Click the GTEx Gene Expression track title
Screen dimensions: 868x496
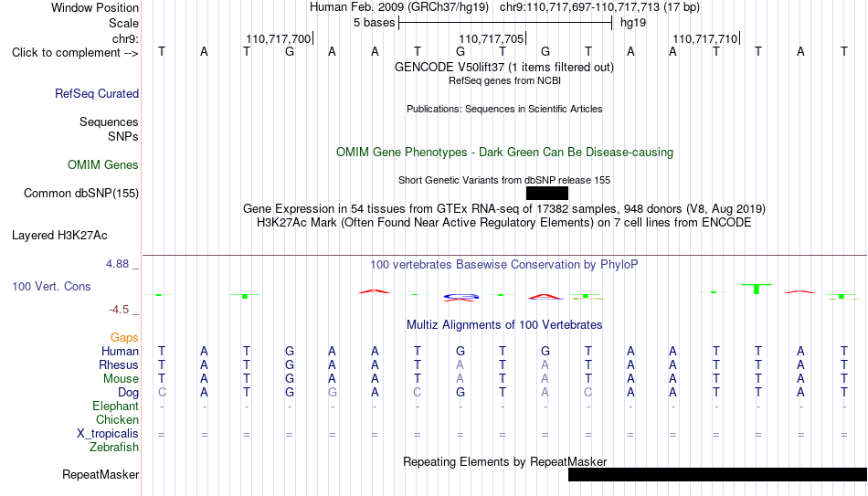coord(504,208)
